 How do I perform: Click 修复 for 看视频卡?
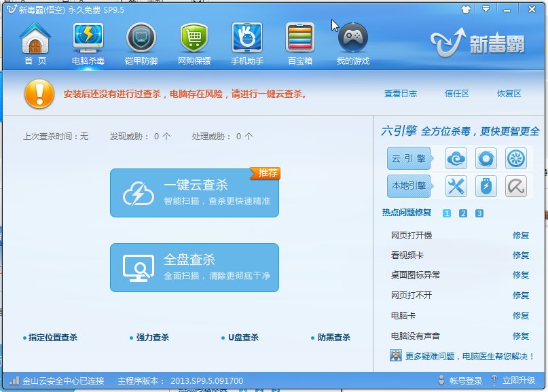point(521,255)
